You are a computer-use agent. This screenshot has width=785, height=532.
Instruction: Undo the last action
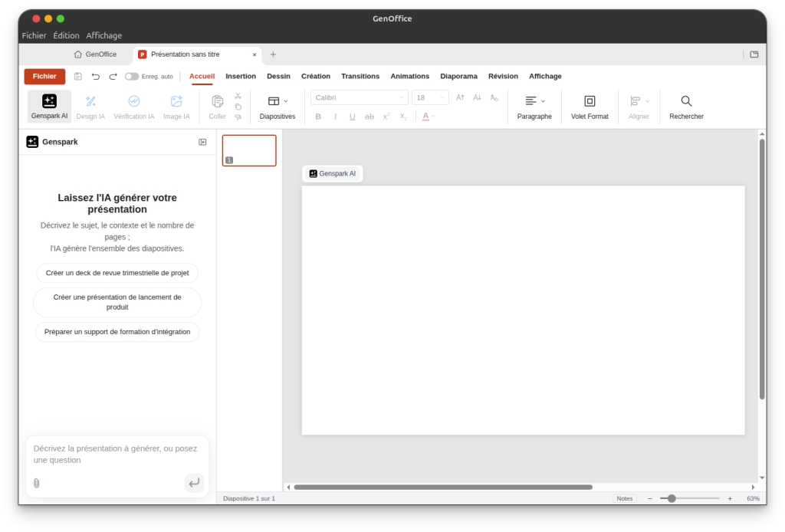96,76
